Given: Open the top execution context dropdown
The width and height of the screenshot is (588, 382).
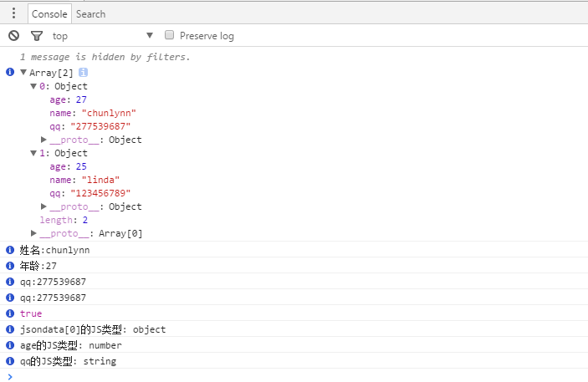Looking at the screenshot, I should [102, 35].
